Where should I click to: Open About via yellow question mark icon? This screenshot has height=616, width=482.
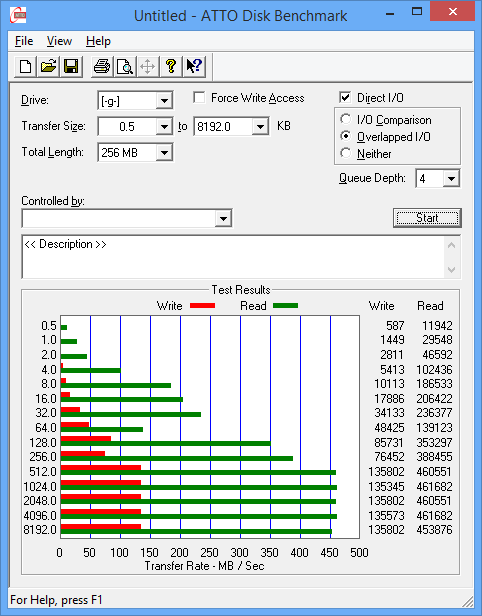coord(171,66)
